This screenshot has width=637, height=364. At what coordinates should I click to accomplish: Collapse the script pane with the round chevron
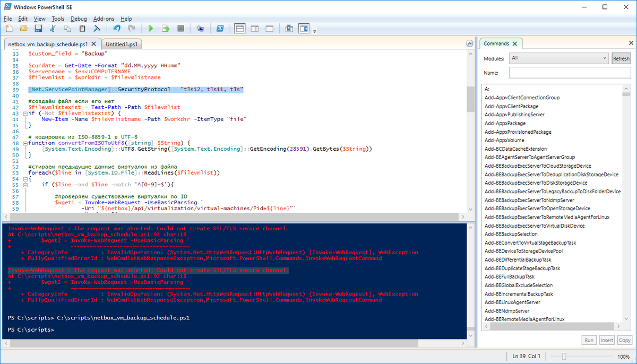point(469,44)
